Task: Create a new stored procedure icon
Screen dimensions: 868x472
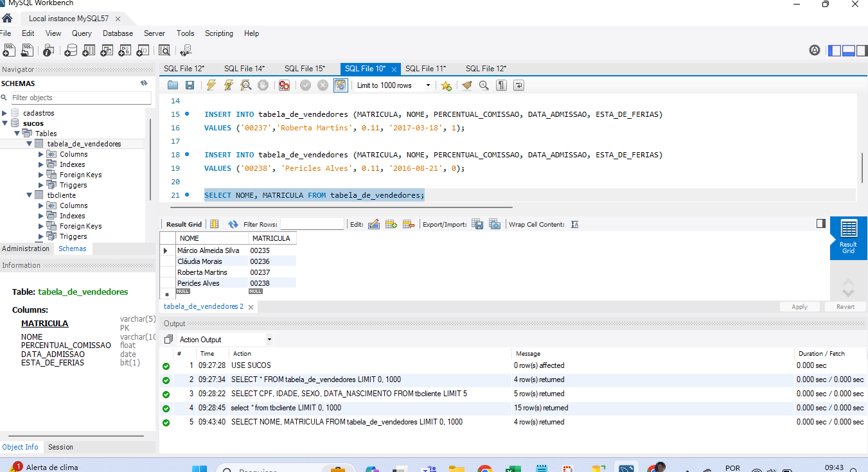Action: click(x=125, y=50)
